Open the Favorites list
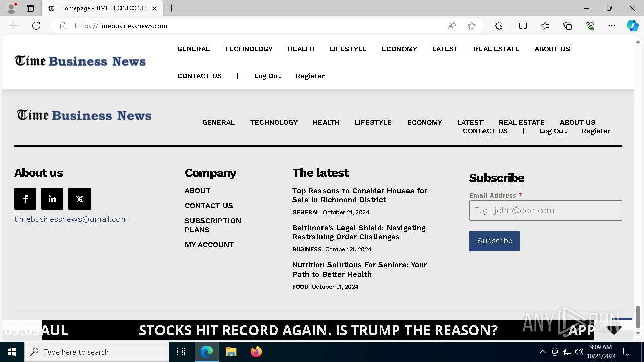Screen dimensions: 644x362 tap(545, 26)
